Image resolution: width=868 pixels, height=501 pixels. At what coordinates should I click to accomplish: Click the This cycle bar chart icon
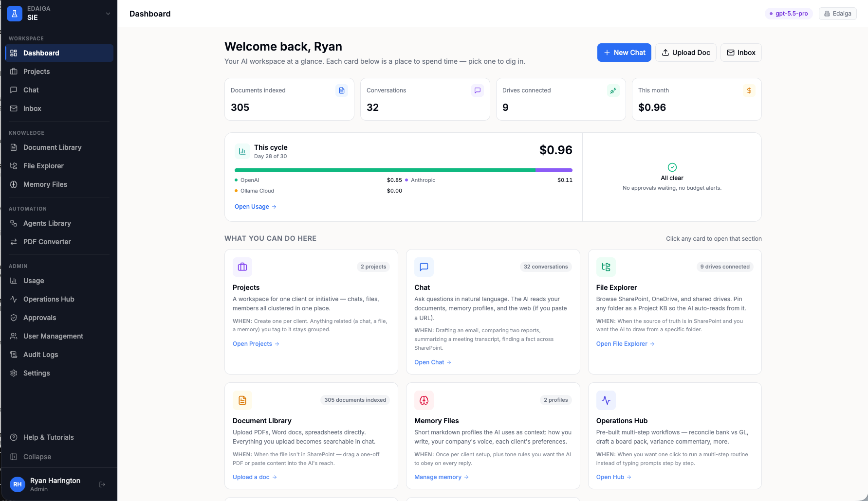(x=242, y=151)
